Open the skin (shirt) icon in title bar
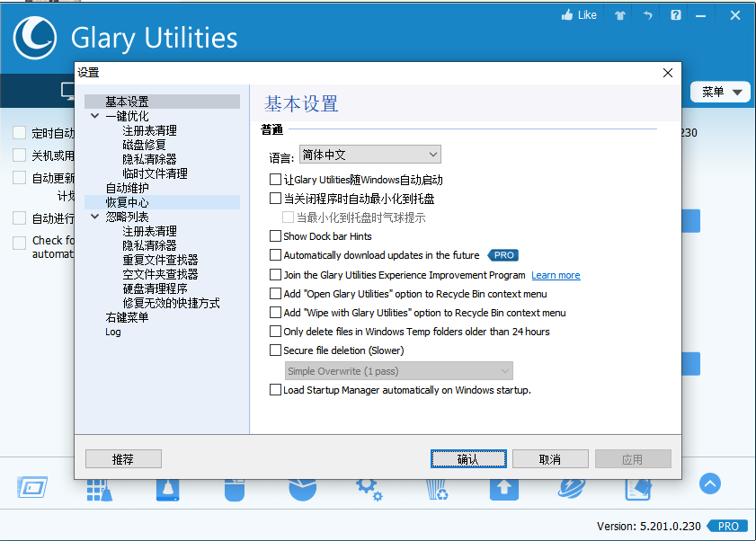 [x=620, y=15]
